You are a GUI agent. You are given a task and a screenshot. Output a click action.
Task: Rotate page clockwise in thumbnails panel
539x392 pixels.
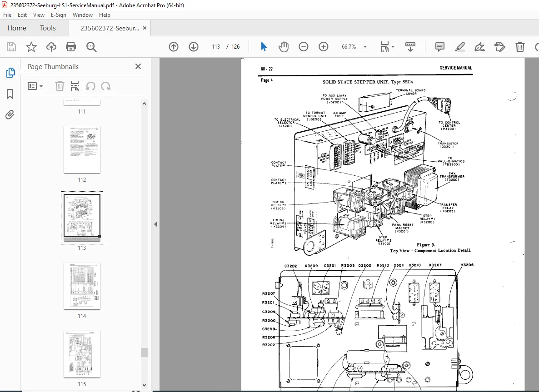[x=106, y=86]
